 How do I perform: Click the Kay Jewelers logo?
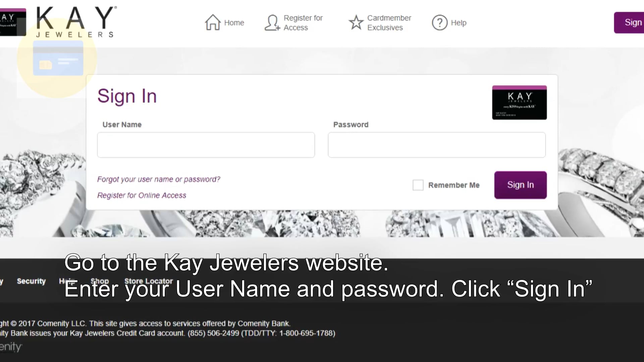click(x=76, y=22)
